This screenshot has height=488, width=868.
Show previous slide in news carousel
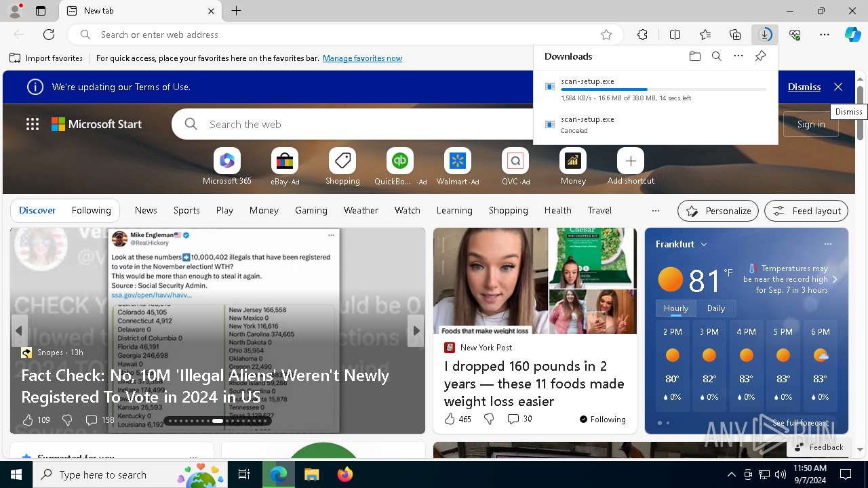pyautogui.click(x=19, y=331)
